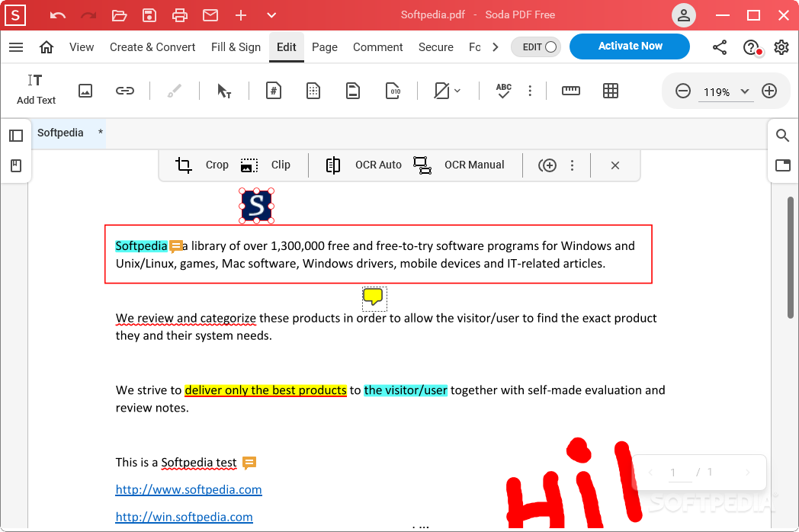The height and width of the screenshot is (532, 799).
Task: Click the yellow highlighted text deliver only the best products
Action: click(x=265, y=390)
